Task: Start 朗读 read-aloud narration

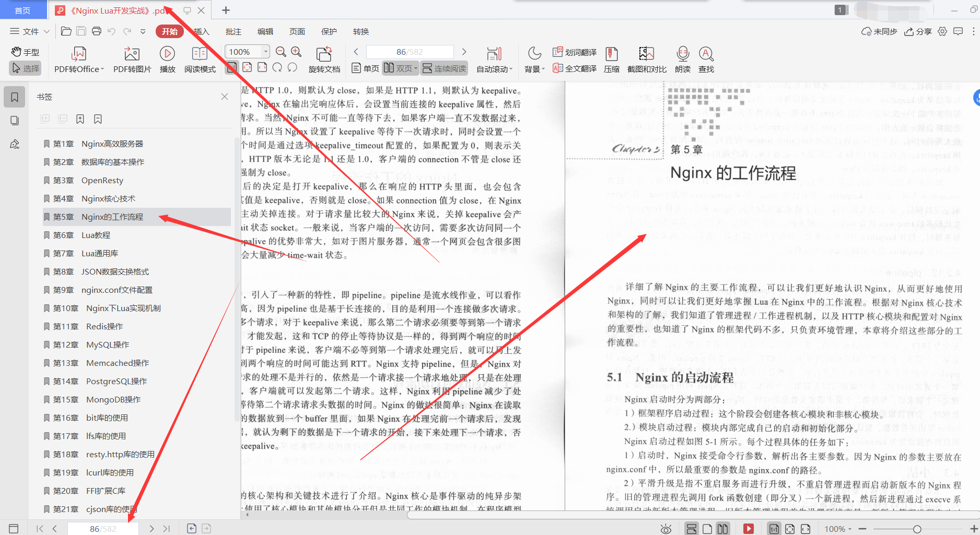Action: click(x=682, y=59)
